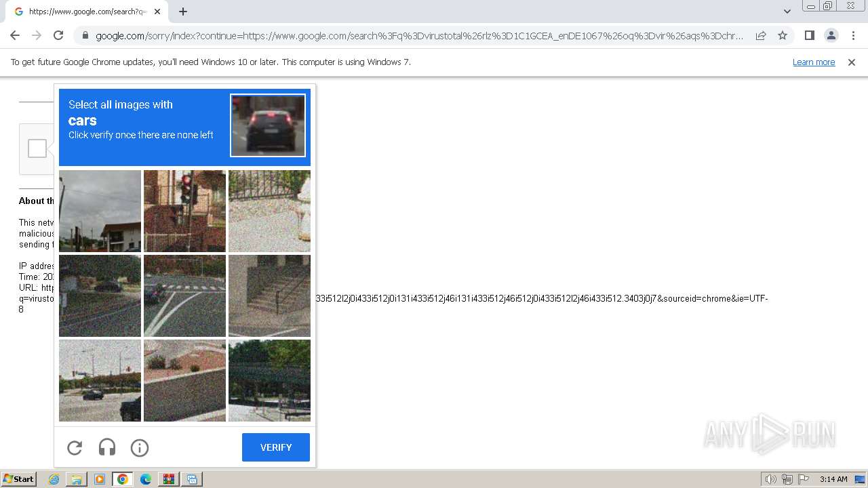This screenshot has width=868, height=488.
Task: Select the tile showing the zebra crosswalk
Action: (184, 296)
